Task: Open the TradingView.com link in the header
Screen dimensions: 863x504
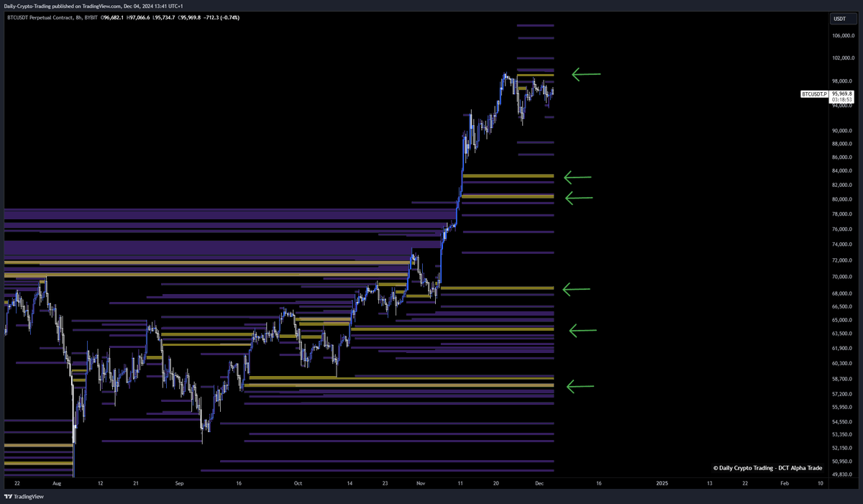Action: 103,6
